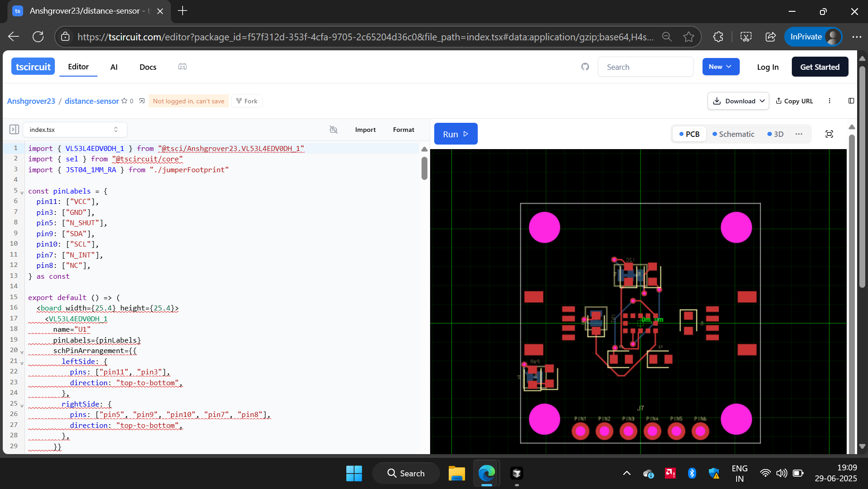
Task: Switch to the 3D view
Action: [775, 134]
